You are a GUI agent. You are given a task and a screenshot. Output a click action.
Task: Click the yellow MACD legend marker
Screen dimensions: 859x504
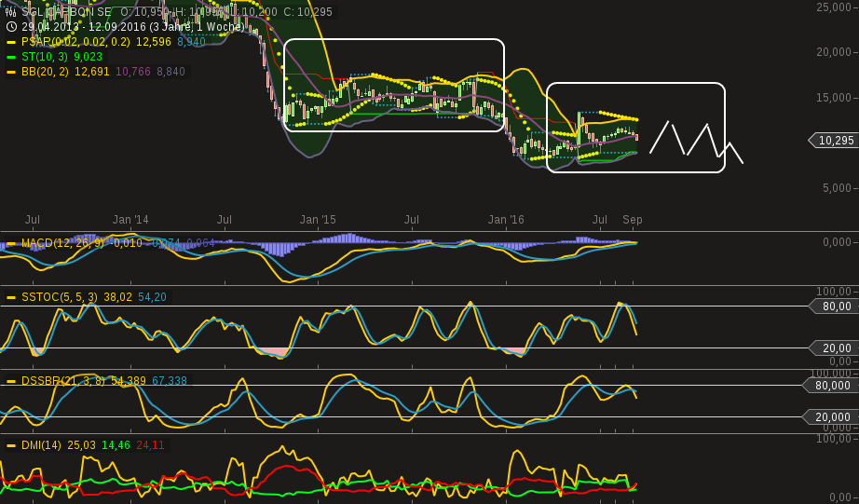coord(11,244)
